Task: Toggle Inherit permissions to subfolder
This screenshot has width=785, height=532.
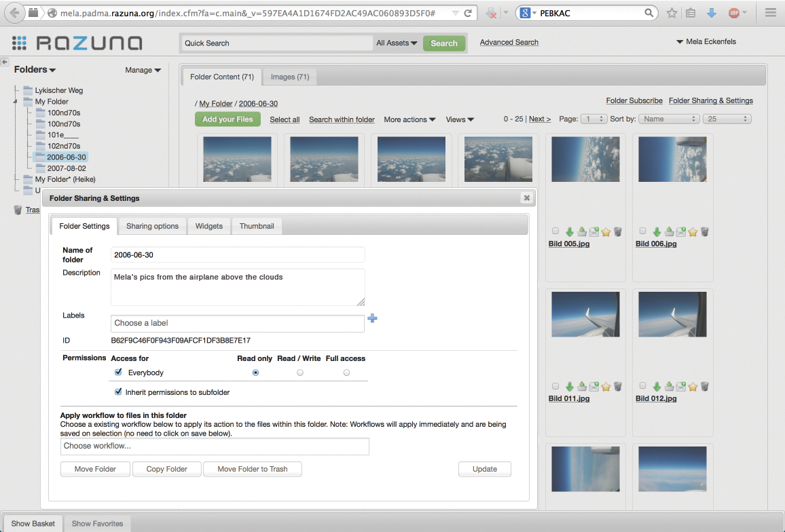Action: tap(119, 392)
